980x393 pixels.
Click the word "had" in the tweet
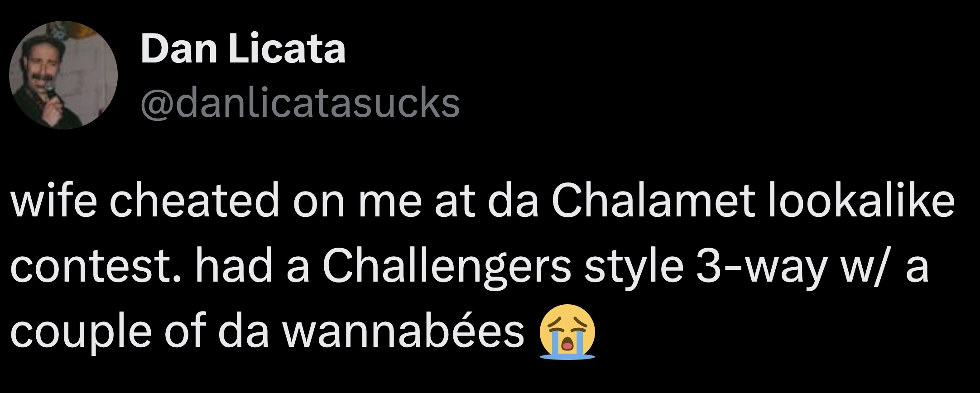(x=234, y=266)
